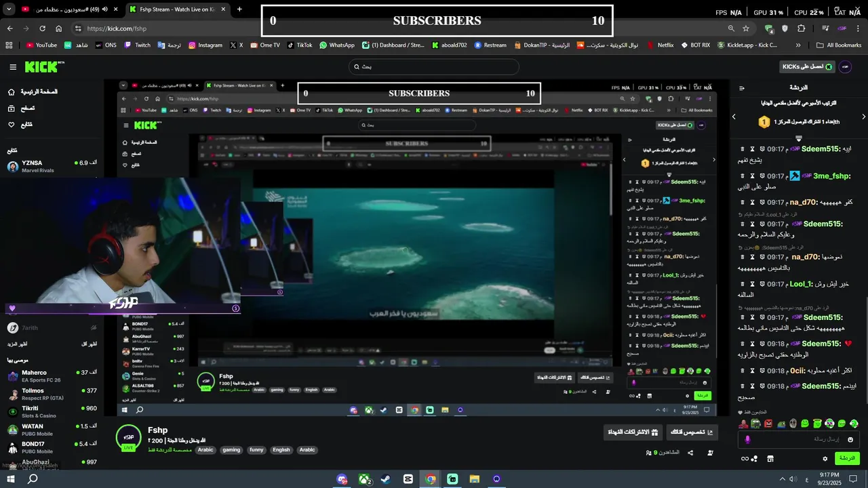Open the WhatsApp bookmark
Image resolution: width=868 pixels, height=488 pixels.
coord(337,45)
